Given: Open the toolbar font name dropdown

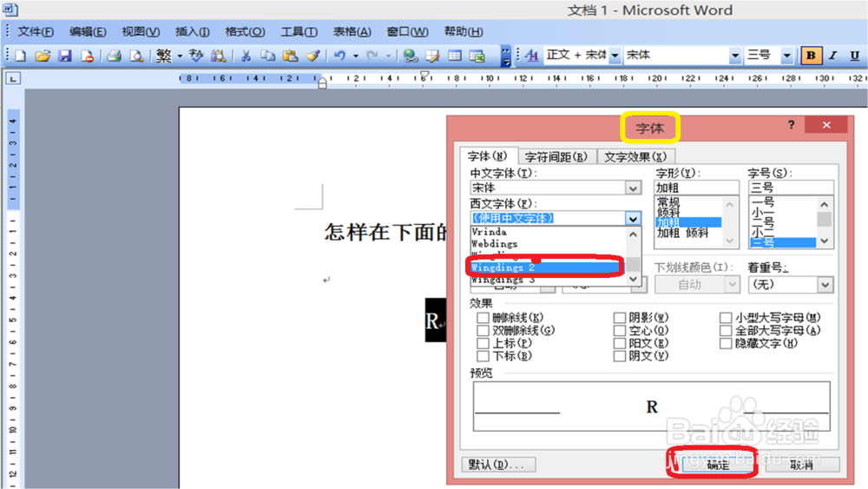Looking at the screenshot, I should 735,56.
